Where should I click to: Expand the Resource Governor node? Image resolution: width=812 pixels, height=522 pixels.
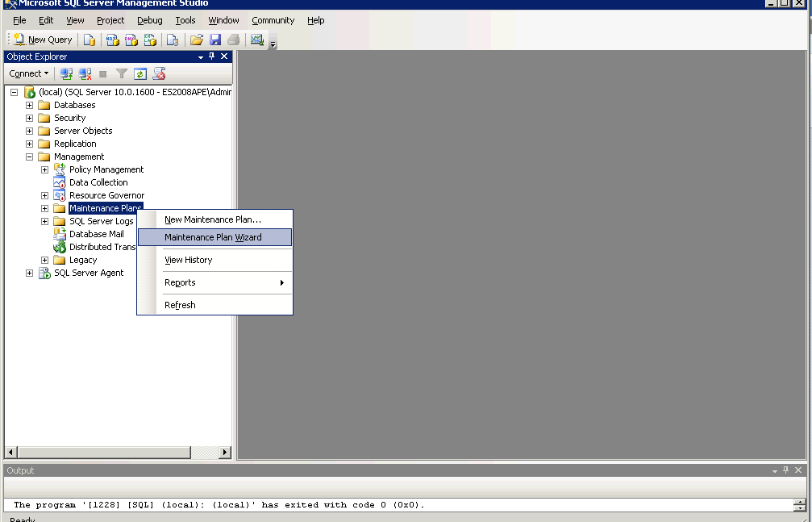click(44, 195)
